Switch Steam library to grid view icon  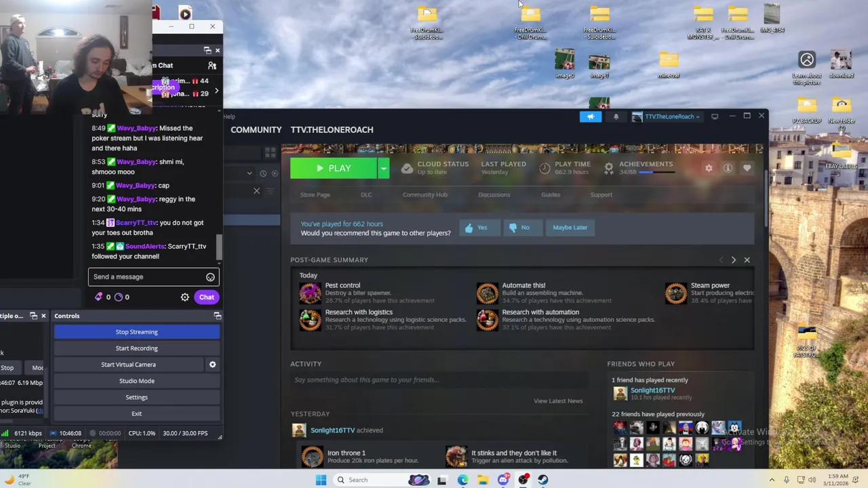point(270,152)
